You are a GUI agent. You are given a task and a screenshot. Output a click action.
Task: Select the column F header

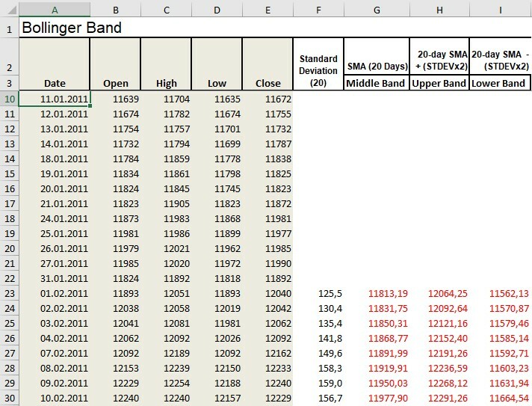coord(318,10)
